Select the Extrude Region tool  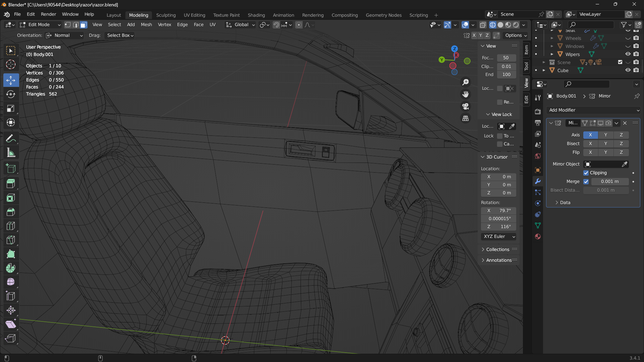[x=11, y=183]
